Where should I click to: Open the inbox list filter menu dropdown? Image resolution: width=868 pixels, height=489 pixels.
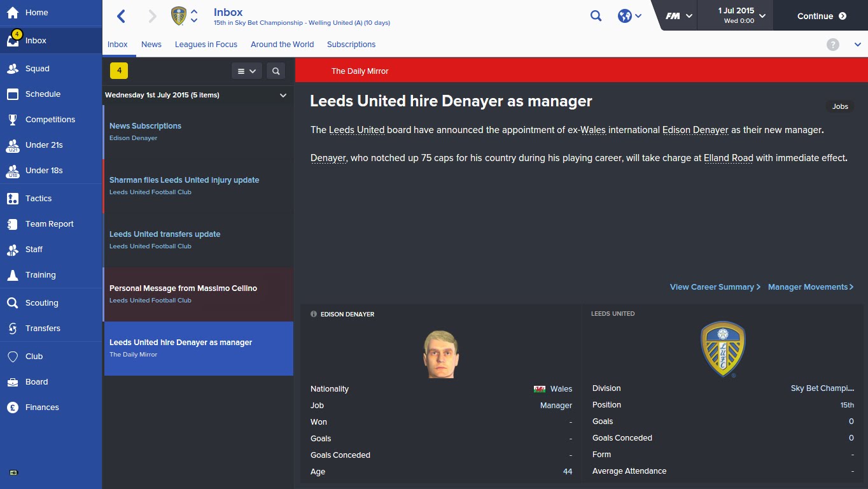(x=246, y=71)
